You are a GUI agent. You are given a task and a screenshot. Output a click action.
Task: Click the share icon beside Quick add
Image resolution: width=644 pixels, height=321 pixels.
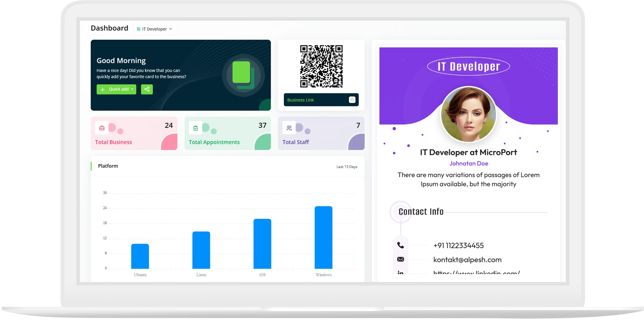147,89
